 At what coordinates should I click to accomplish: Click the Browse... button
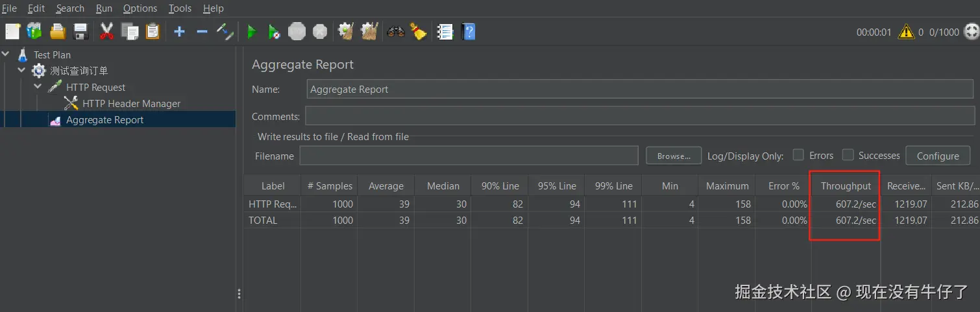pyautogui.click(x=674, y=156)
